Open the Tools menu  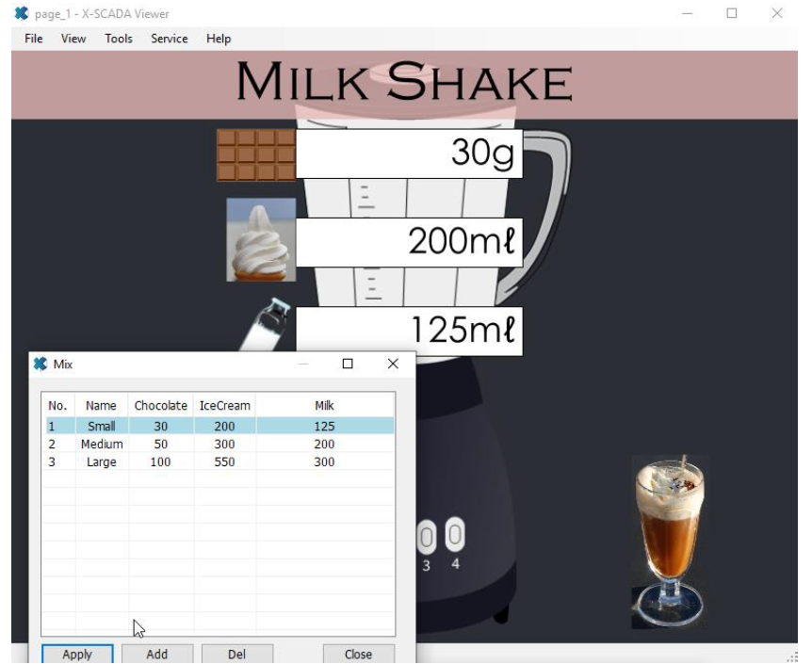tap(119, 39)
